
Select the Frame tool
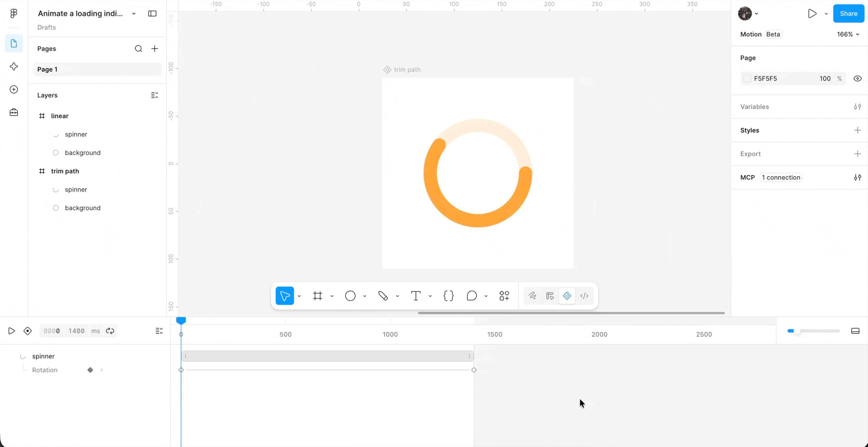(x=317, y=296)
